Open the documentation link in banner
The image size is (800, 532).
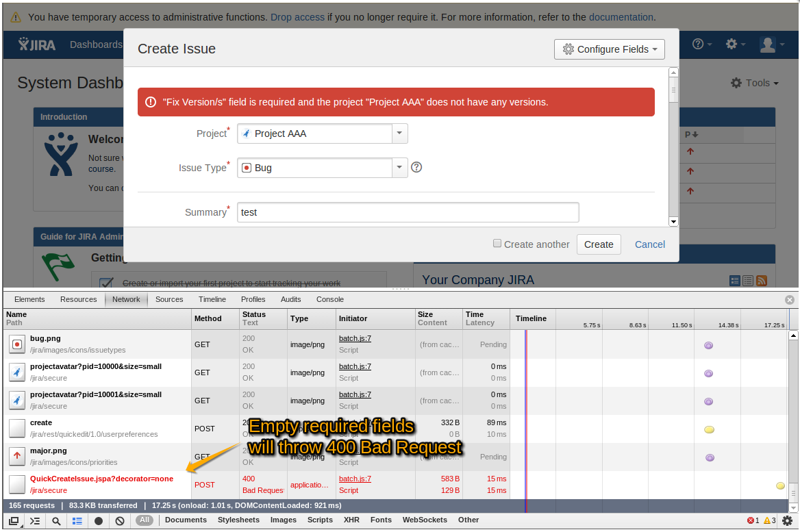[x=621, y=17]
